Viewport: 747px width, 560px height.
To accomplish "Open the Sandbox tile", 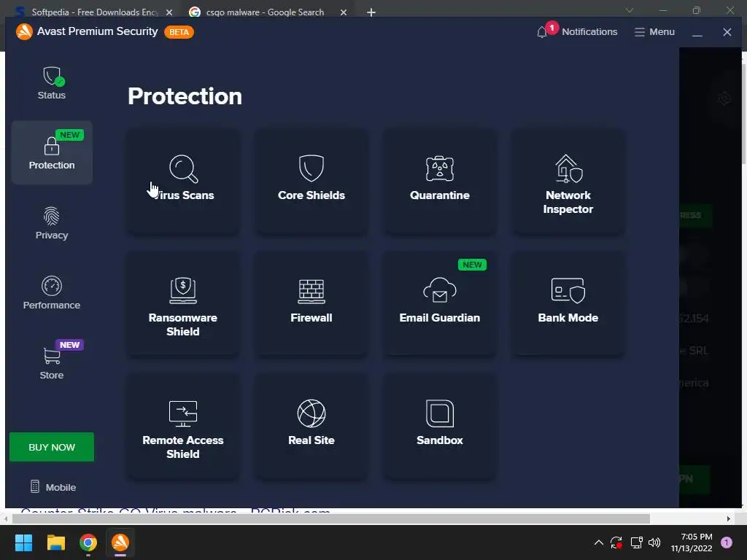I will click(439, 426).
